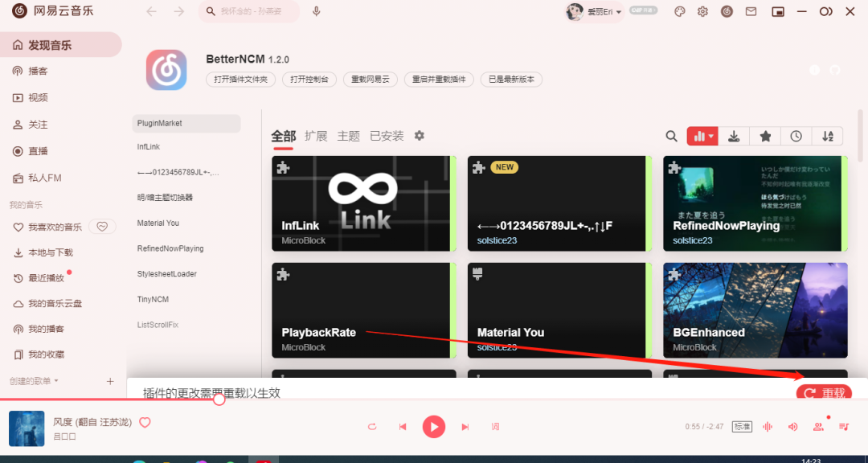The height and width of the screenshot is (463, 868).
Task: Show lyrics with the 词 icon
Action: point(495,427)
